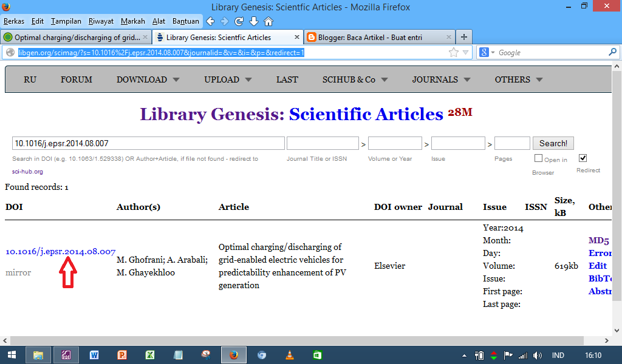
Task: Click inside the Journal Title or ISSN field
Action: [323, 143]
